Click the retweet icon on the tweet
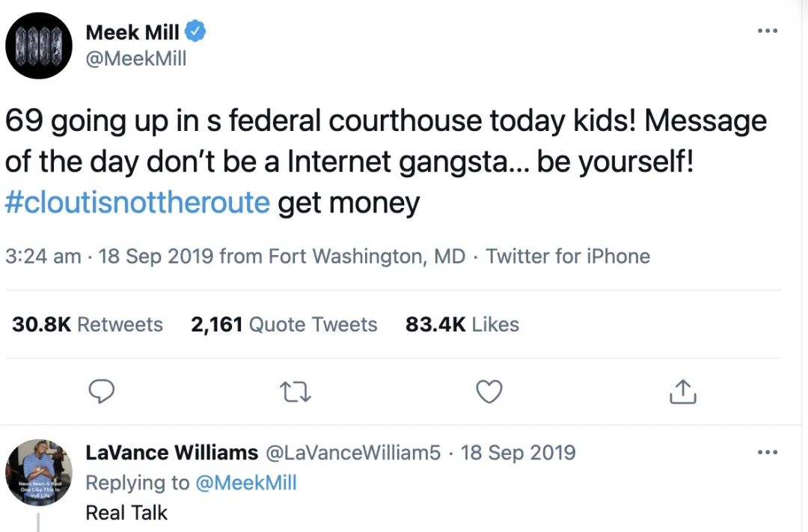This screenshot has height=532, width=808. [x=295, y=391]
